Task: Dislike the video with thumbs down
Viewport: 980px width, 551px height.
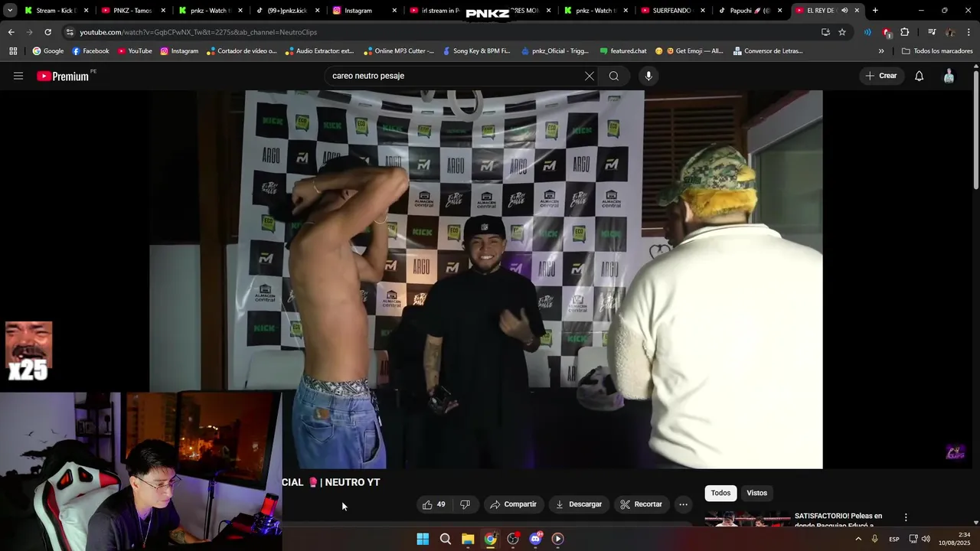Action: (x=465, y=504)
